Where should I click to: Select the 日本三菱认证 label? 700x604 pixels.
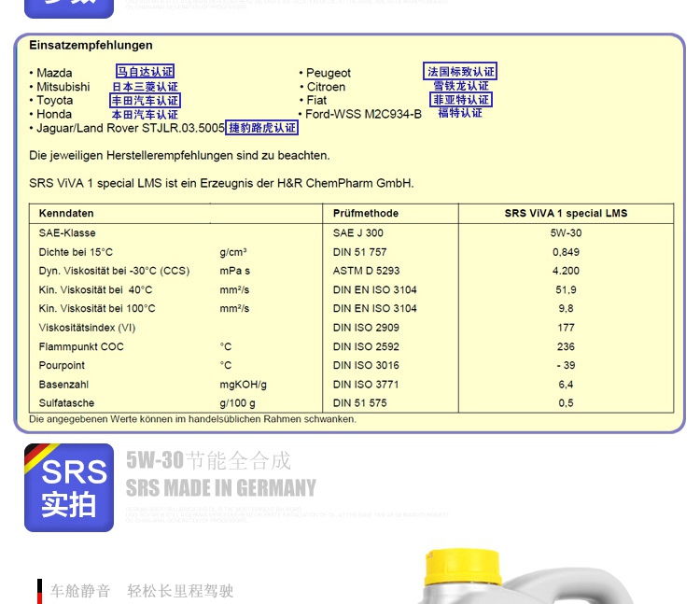point(145,86)
